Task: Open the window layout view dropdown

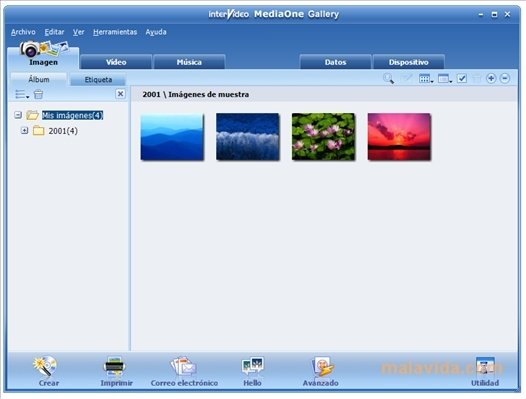Action: (445, 79)
